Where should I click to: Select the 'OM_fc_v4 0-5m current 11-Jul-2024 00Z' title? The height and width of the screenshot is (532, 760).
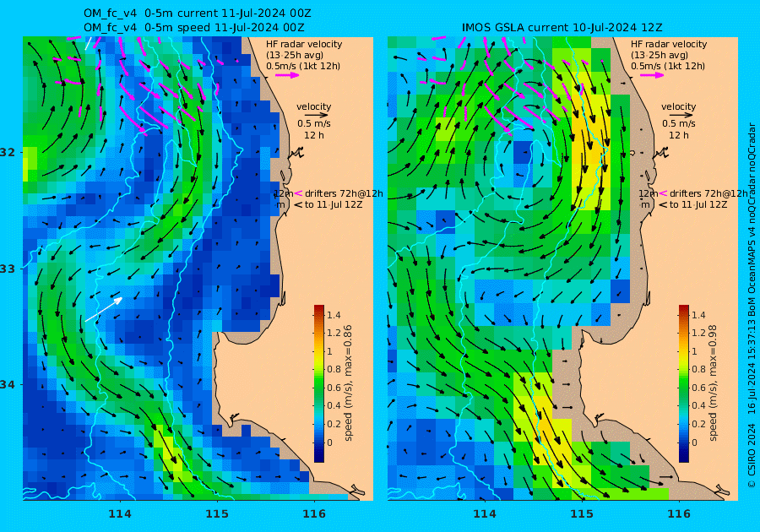pyautogui.click(x=198, y=13)
